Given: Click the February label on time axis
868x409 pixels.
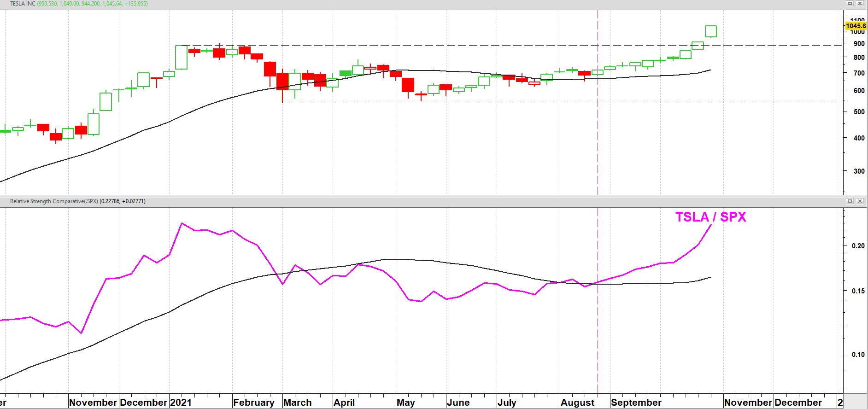Looking at the screenshot, I should (x=254, y=403).
